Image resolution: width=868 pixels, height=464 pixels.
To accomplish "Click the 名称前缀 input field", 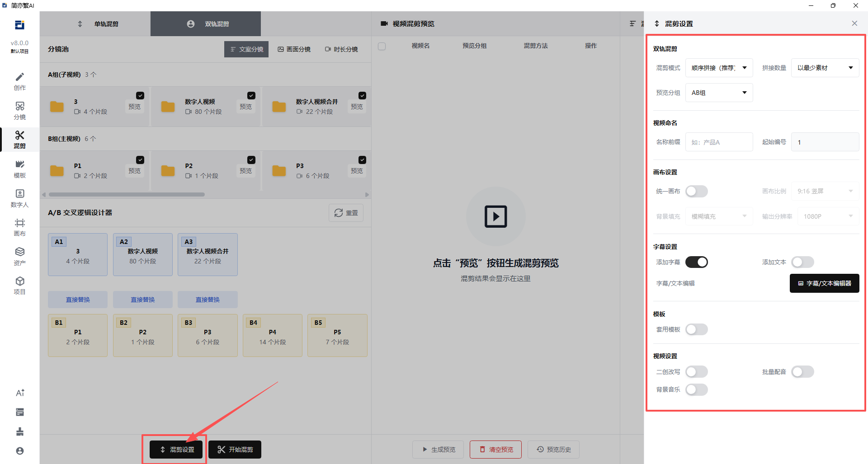I will pos(719,142).
